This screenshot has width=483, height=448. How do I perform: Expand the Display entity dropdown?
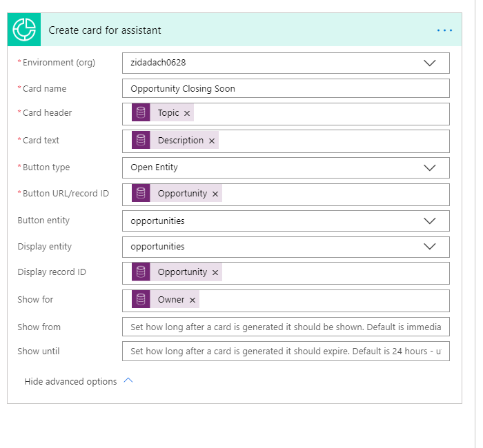pos(430,247)
